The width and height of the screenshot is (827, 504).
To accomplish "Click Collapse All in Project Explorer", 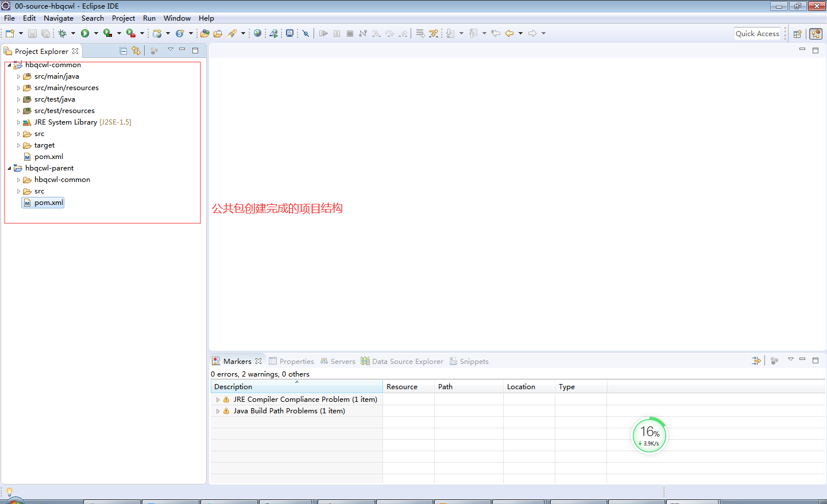I will [123, 51].
